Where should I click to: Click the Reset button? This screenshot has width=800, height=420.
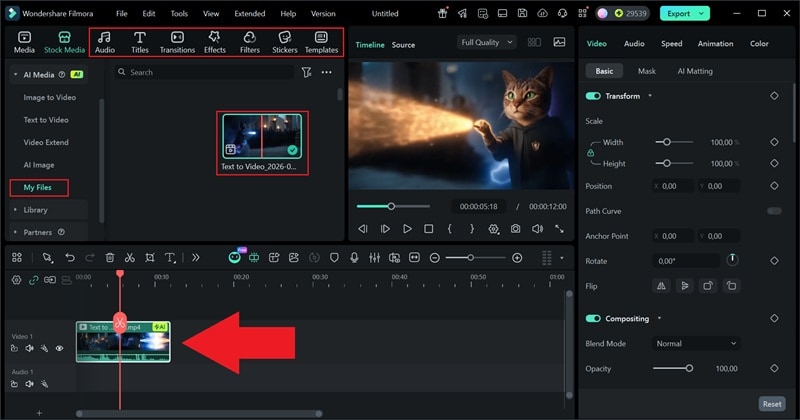772,404
